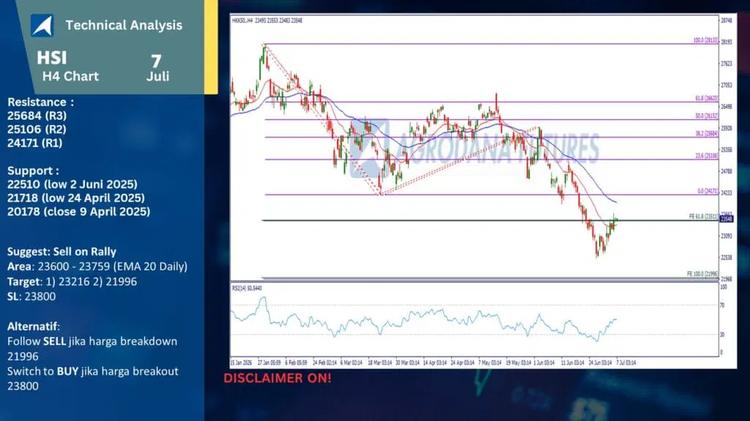Screen dimensions: 750x421
Task: Click 'Follow SELL jika harga breakdown' text
Action: point(92,341)
